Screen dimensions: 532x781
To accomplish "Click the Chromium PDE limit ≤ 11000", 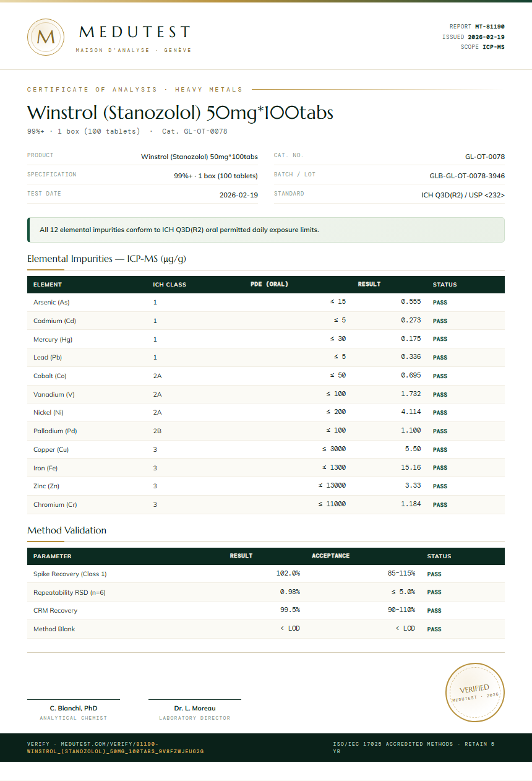I will (332, 504).
